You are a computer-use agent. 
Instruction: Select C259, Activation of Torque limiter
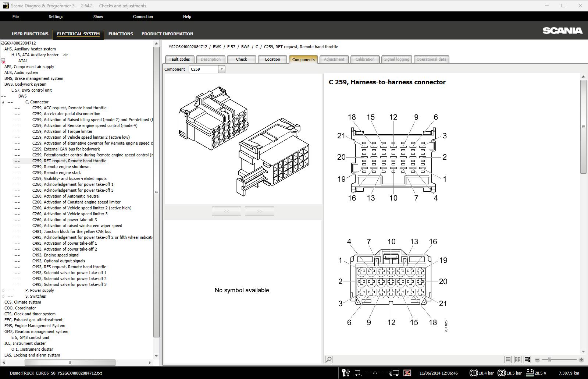click(x=63, y=132)
